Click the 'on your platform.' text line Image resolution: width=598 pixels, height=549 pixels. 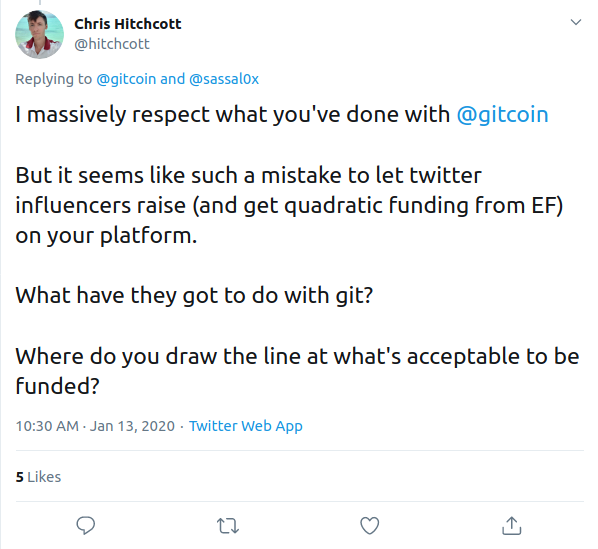point(106,236)
